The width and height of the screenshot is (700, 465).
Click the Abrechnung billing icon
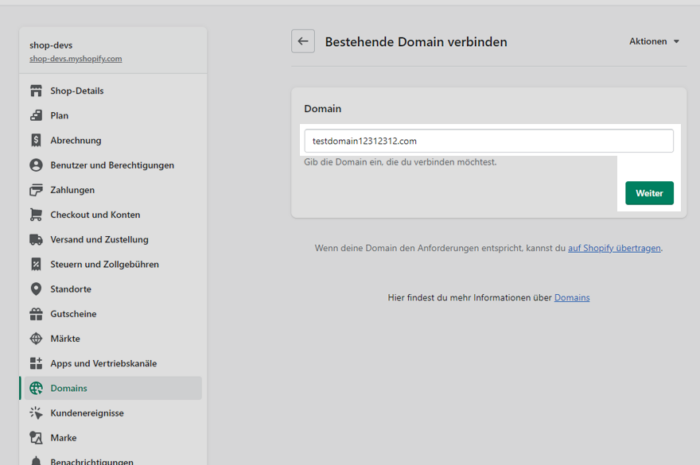pos(36,140)
